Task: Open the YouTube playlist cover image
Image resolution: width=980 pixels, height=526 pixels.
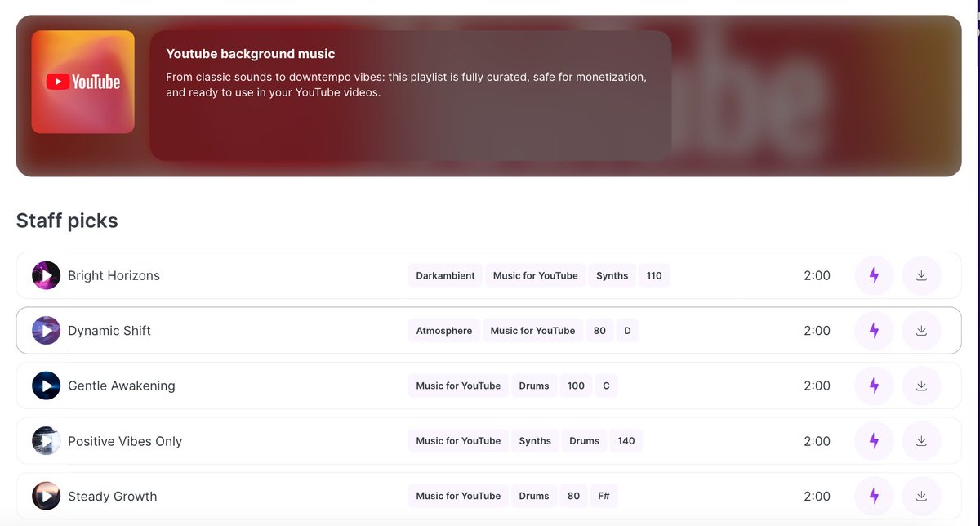Action: (83, 82)
